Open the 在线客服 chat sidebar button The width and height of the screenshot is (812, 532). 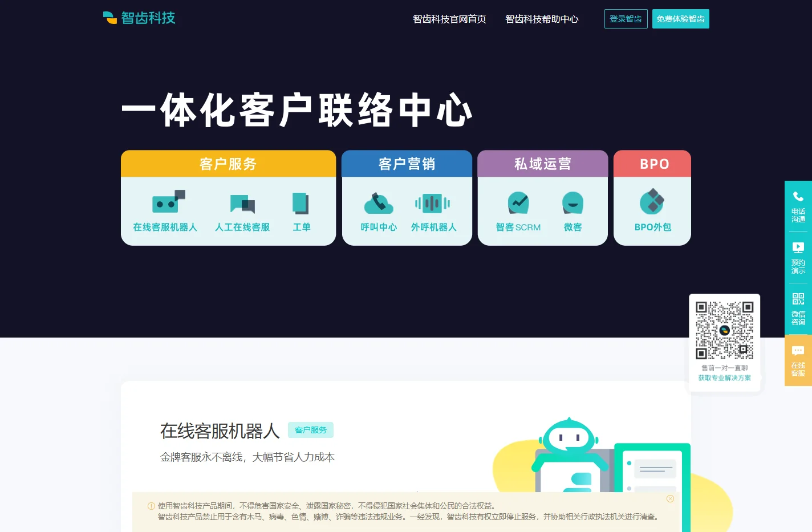[798, 360]
